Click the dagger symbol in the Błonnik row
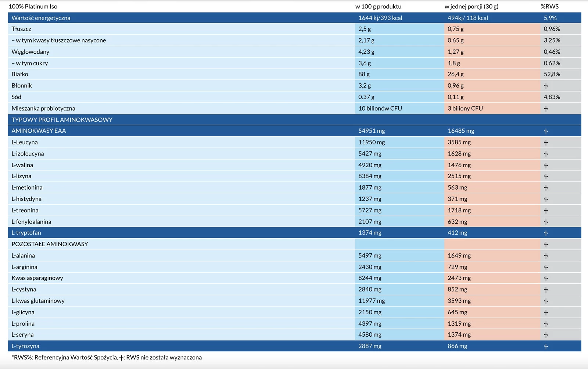588x369 pixels. coord(546,86)
